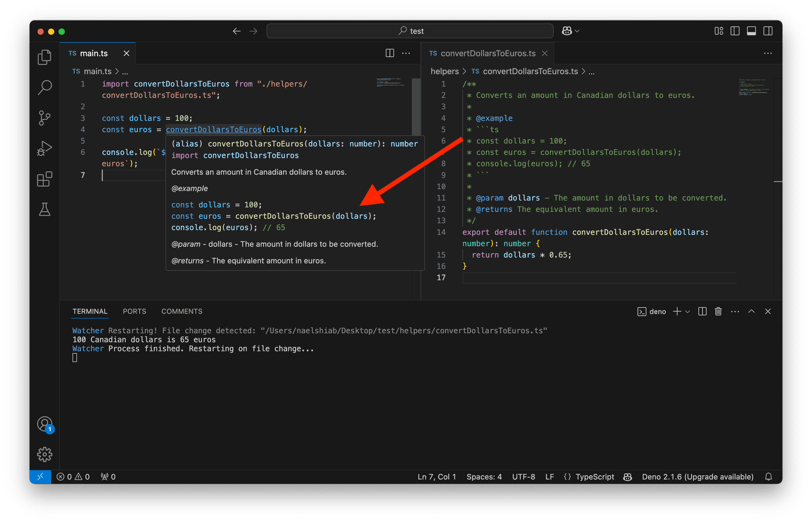Open more actions for convertDollarsToEuros.ts editor group
Screen dimensions: 812x523
tap(767, 53)
